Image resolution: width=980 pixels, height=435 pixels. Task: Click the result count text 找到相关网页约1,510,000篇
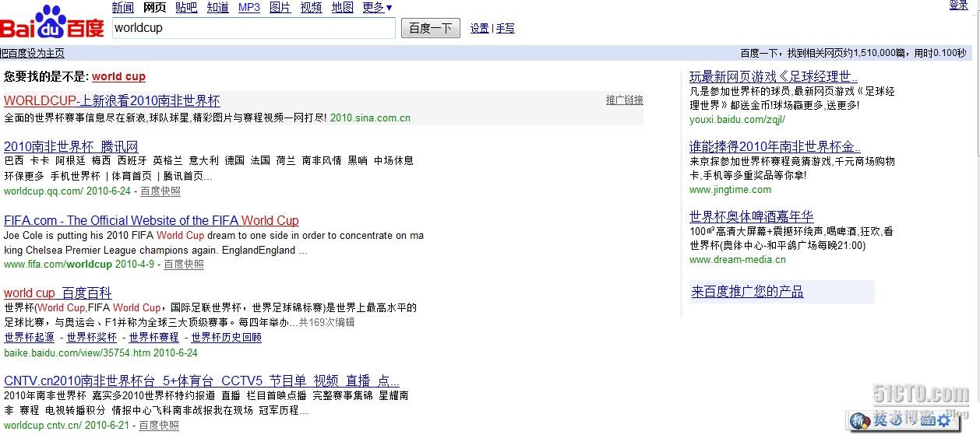tap(841, 53)
